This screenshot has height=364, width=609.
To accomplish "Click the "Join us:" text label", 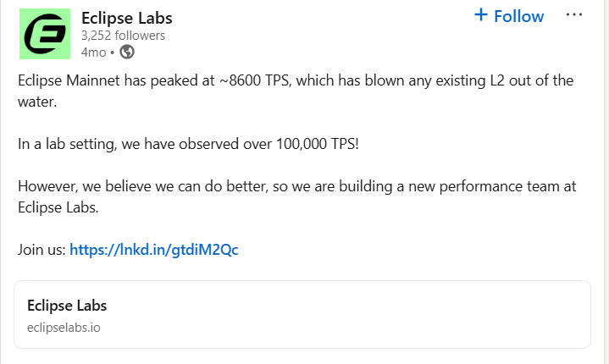I will coord(42,250).
